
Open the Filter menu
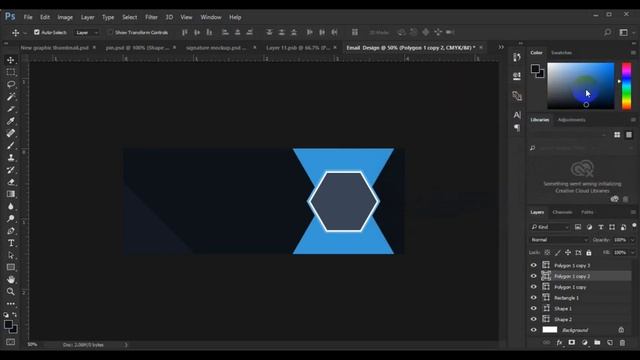tap(151, 17)
